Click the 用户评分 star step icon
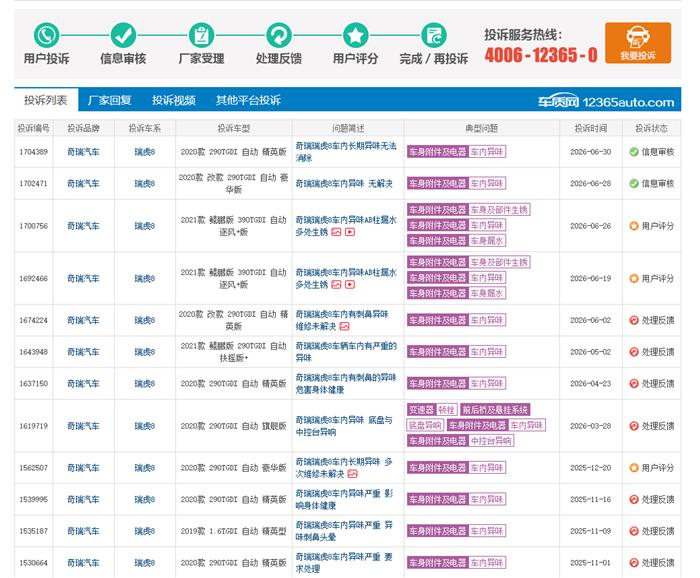This screenshot has height=578, width=700. [x=356, y=35]
